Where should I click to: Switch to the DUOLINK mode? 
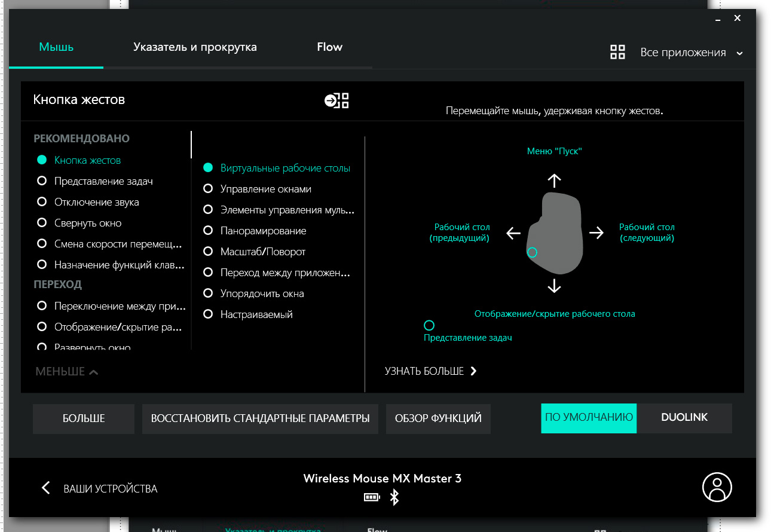coord(684,418)
